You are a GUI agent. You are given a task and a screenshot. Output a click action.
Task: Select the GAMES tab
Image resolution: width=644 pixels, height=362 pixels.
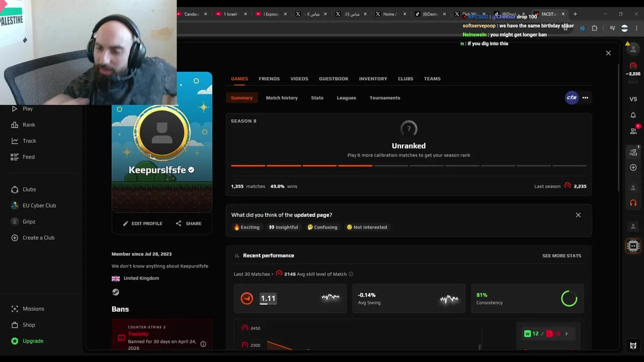(x=239, y=79)
